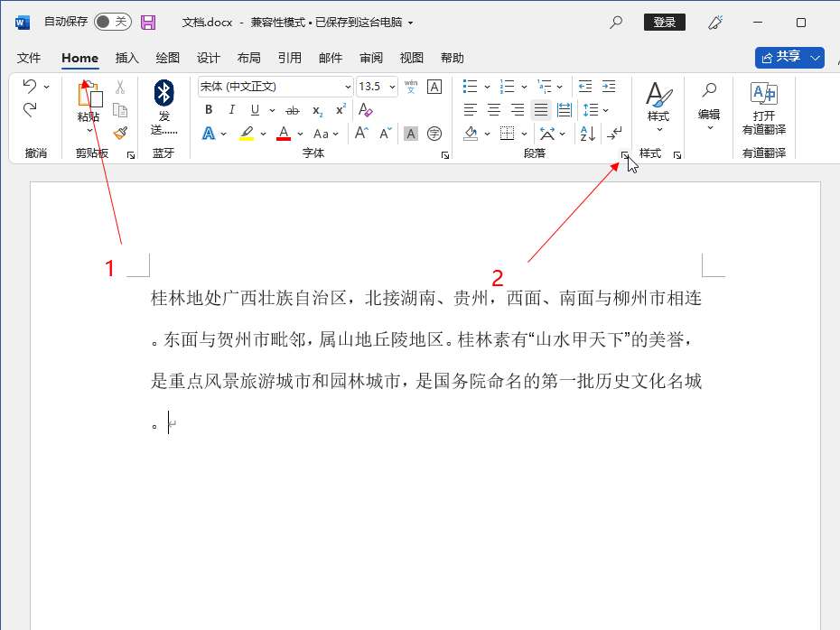The width and height of the screenshot is (840, 630).
Task: Click the Cut scissors icon
Action: [120, 87]
